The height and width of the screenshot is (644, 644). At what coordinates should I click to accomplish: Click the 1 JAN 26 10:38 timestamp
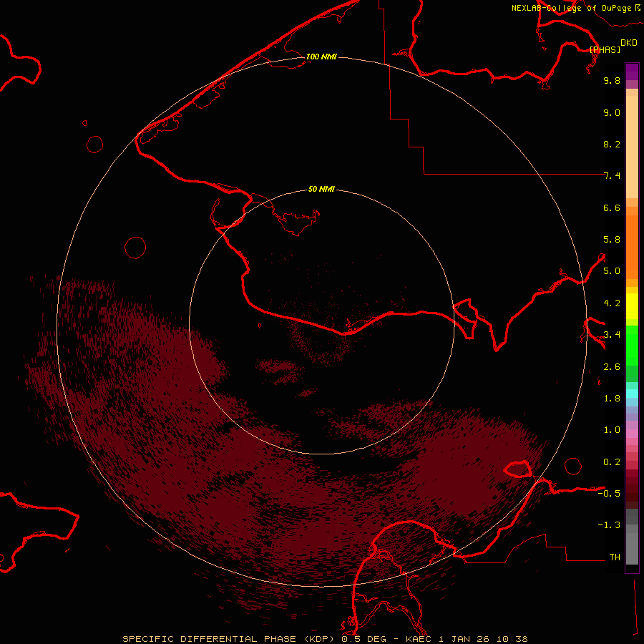click(x=484, y=639)
